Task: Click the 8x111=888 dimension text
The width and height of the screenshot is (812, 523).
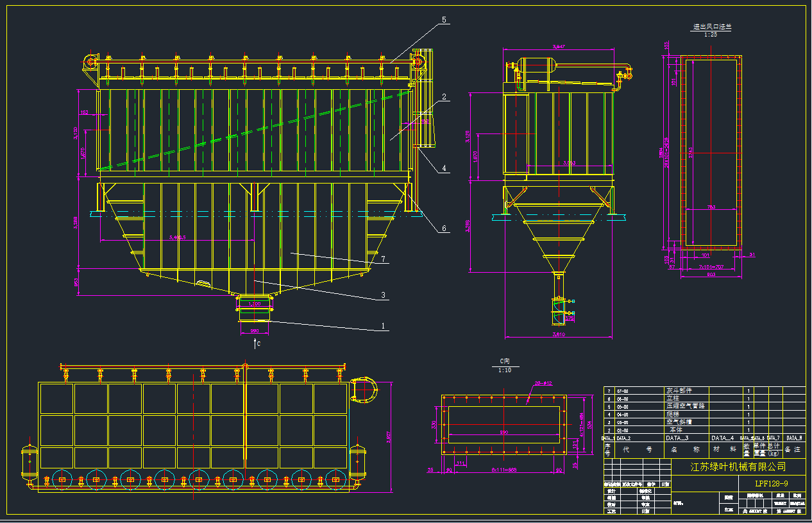Action: (x=503, y=470)
